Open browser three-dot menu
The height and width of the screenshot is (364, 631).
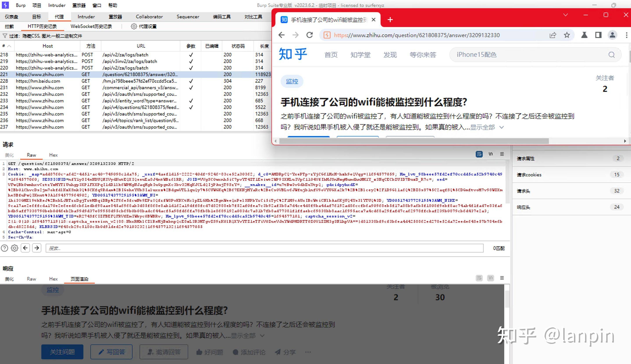[x=626, y=35]
